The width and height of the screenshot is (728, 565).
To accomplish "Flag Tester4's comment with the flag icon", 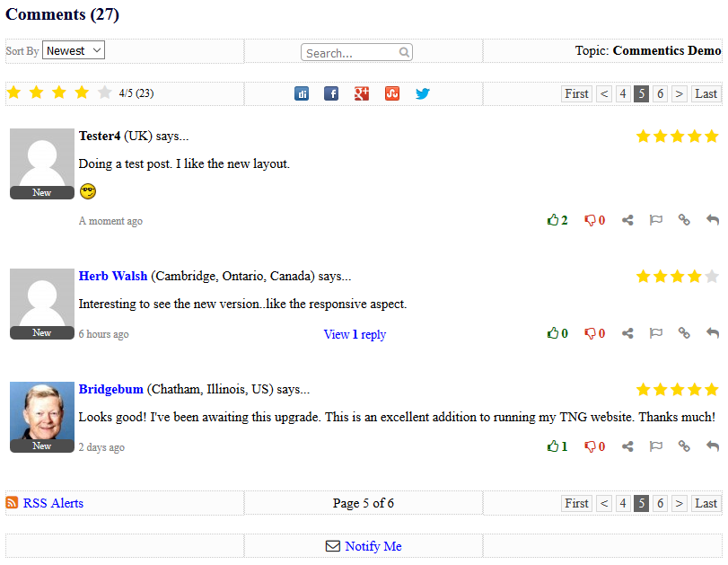I will (655, 220).
